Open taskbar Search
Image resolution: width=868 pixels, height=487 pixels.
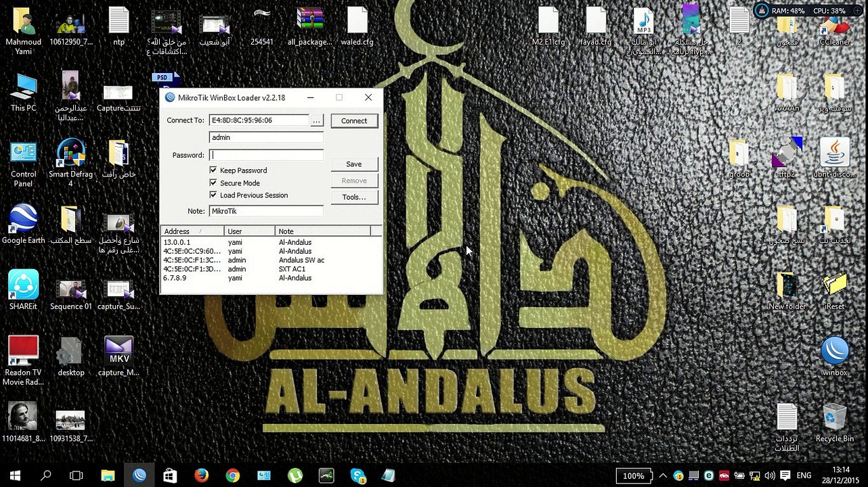click(45, 476)
